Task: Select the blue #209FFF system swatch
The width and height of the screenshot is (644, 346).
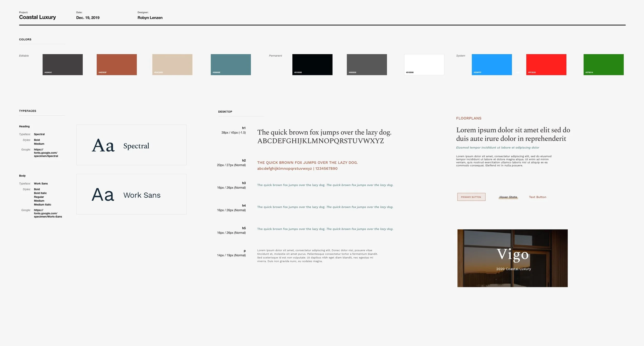Action: pos(492,64)
